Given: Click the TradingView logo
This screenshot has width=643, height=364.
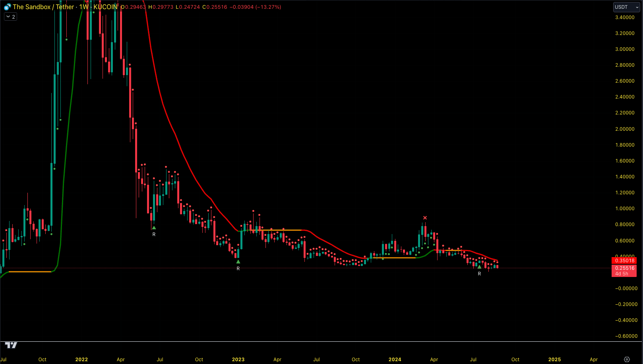Looking at the screenshot, I should pos(11,345).
